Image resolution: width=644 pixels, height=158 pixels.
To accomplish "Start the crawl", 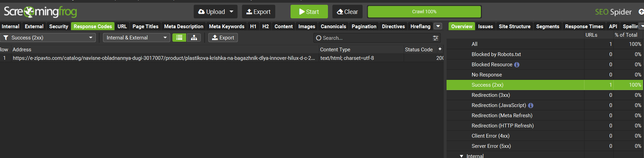I will point(309,12).
